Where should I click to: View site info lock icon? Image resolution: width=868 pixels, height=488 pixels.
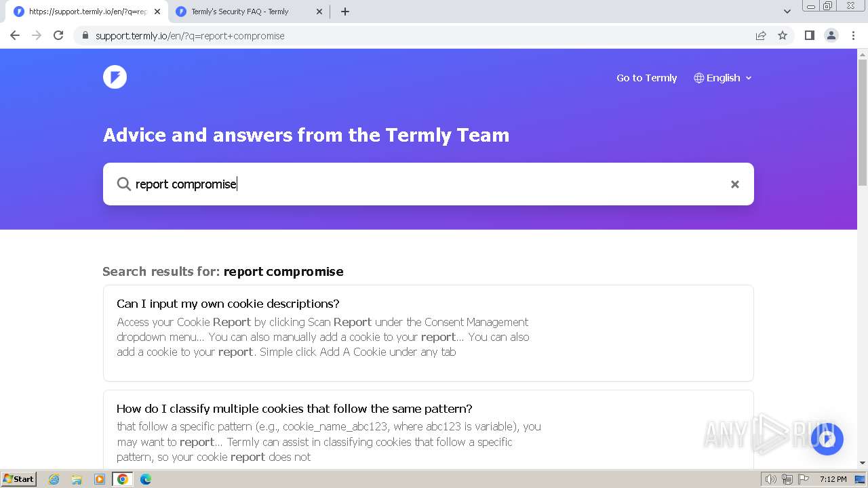coord(85,36)
